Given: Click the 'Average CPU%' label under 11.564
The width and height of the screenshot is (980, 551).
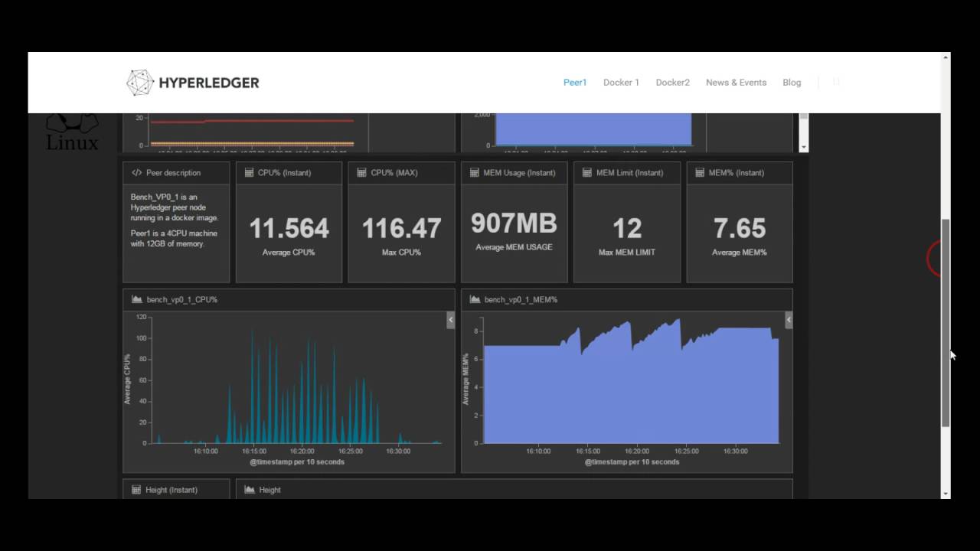Looking at the screenshot, I should click(x=289, y=253).
